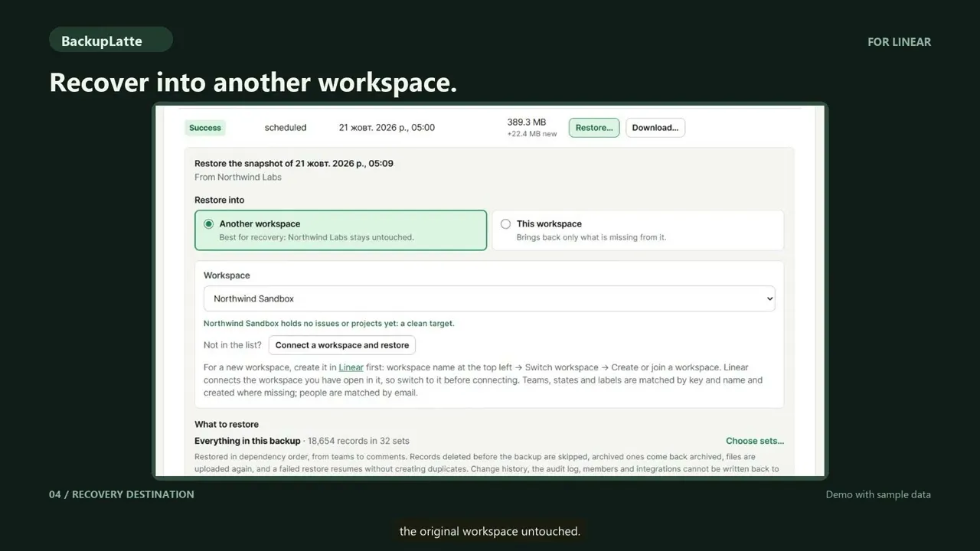
Task: Click the 'Restore into' label
Action: pyautogui.click(x=220, y=200)
